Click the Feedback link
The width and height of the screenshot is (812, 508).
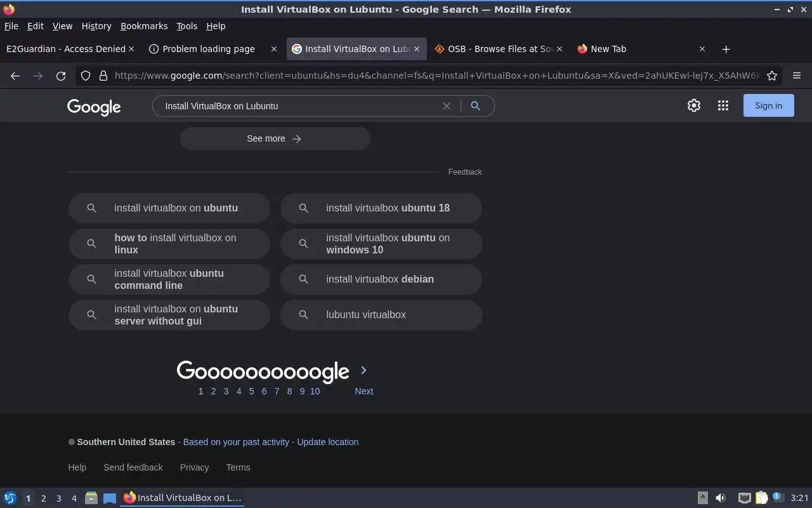(465, 172)
